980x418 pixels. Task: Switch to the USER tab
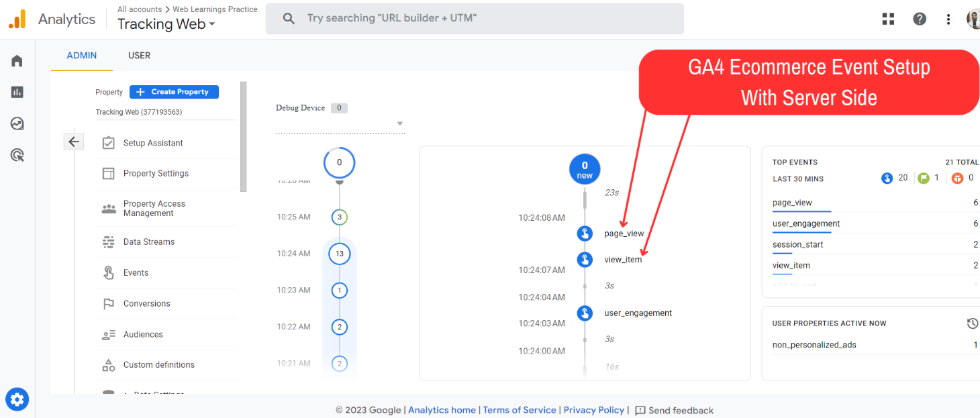pyautogui.click(x=139, y=56)
